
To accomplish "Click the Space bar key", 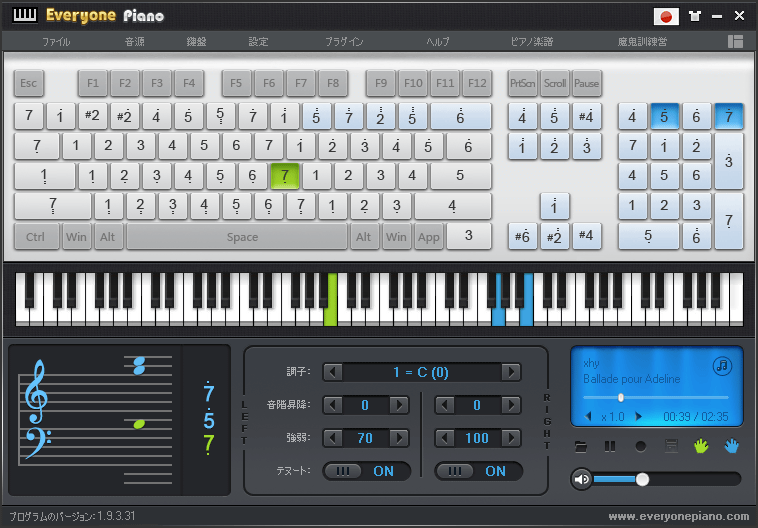I will coord(237,236).
